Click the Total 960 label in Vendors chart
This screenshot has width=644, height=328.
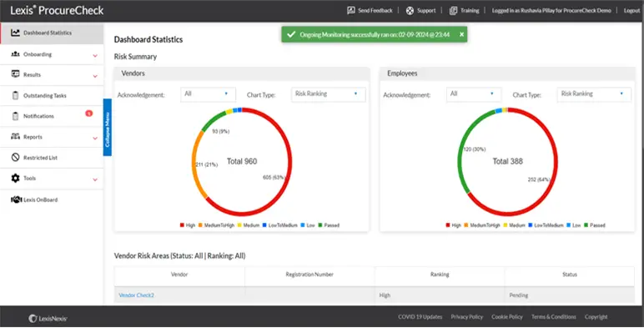[x=242, y=162]
